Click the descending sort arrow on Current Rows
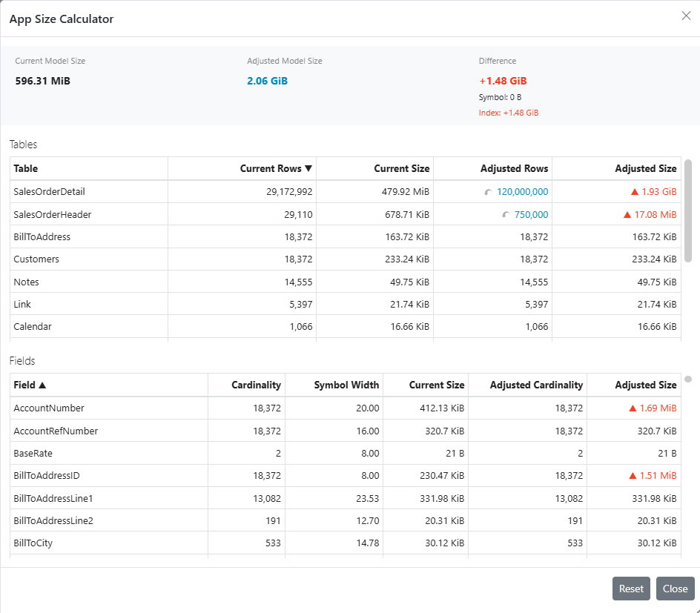700x613 pixels. click(x=308, y=169)
